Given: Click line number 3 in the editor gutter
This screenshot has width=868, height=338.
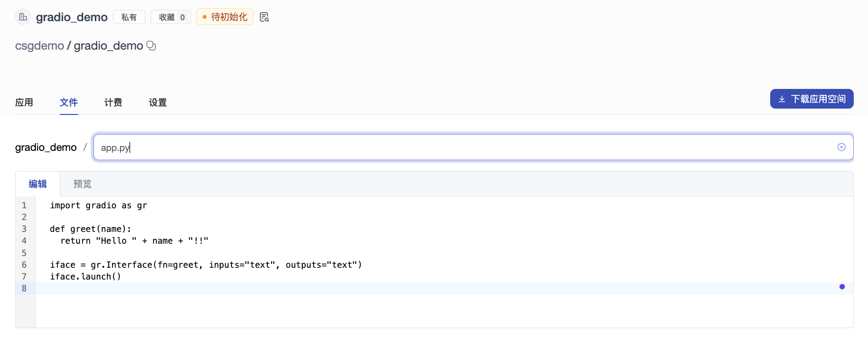Looking at the screenshot, I should (x=24, y=229).
